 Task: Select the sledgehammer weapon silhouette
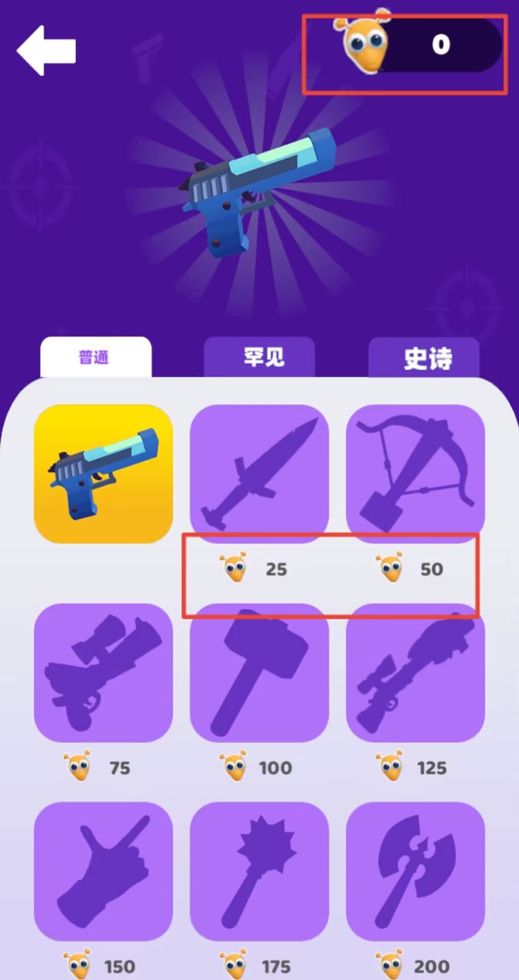(259, 673)
